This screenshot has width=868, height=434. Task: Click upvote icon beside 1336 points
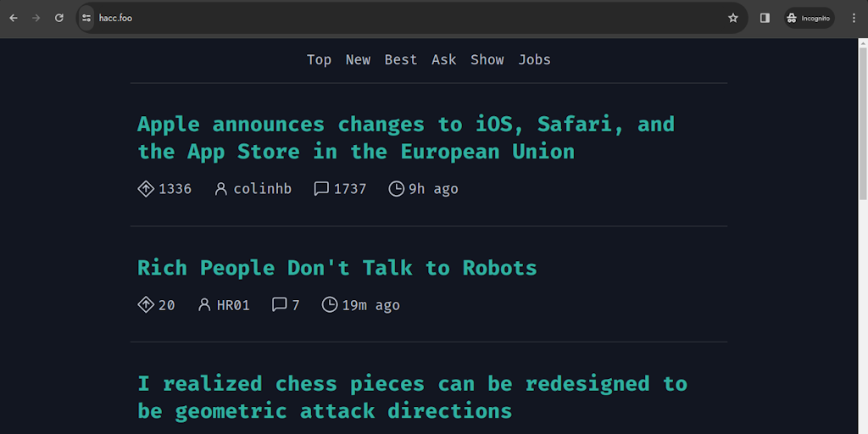[146, 189]
